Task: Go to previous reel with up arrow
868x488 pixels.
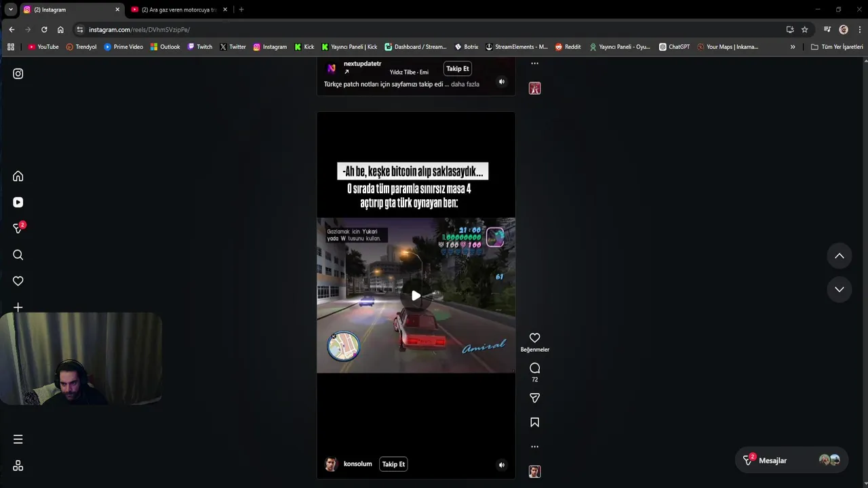Action: 839,256
